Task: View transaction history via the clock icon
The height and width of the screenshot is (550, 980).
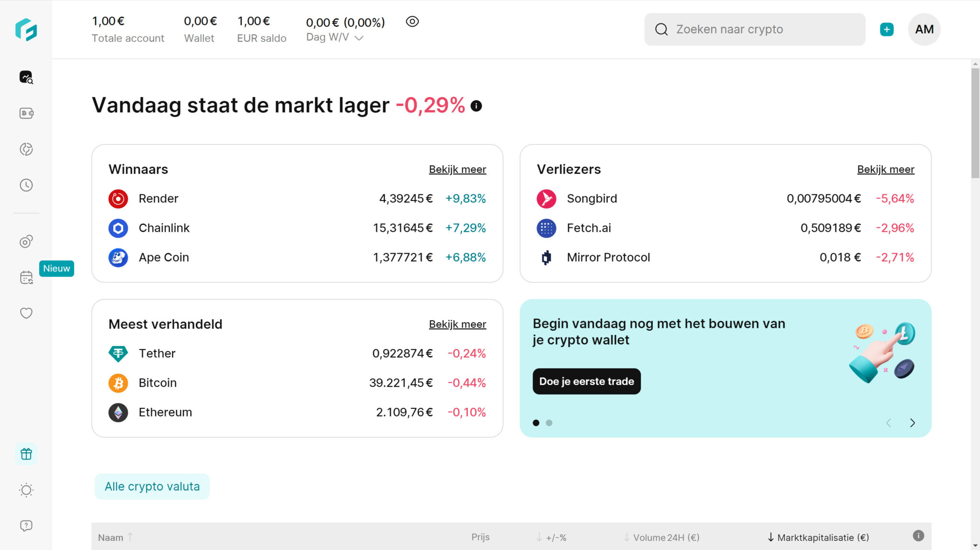Action: tap(26, 185)
